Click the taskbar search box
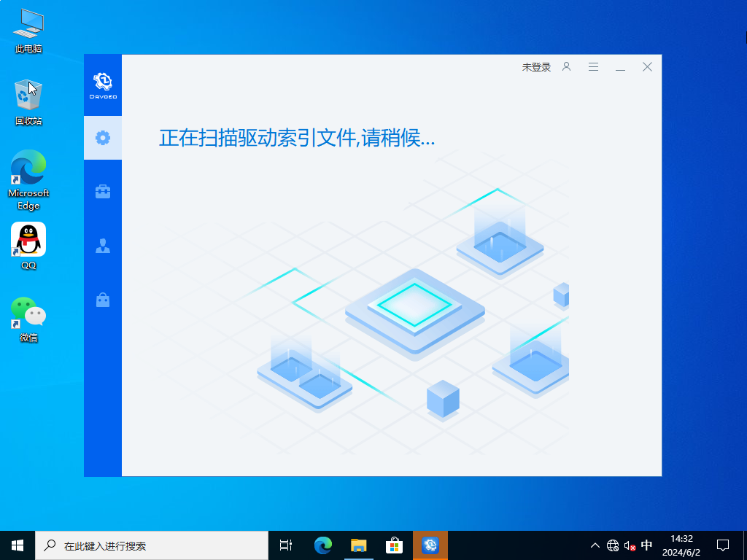The height and width of the screenshot is (560, 747). click(146, 545)
